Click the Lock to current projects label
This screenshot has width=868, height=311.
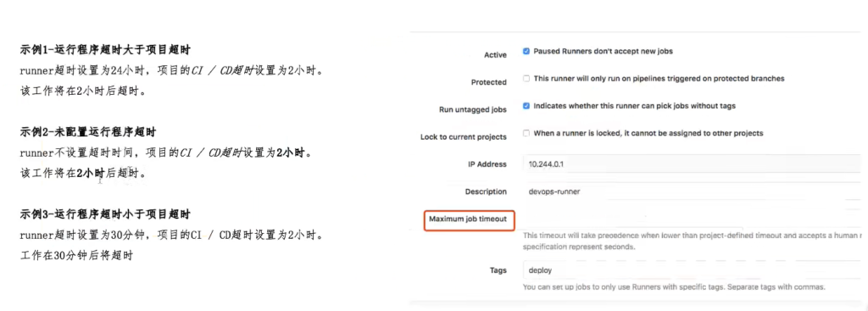point(464,136)
